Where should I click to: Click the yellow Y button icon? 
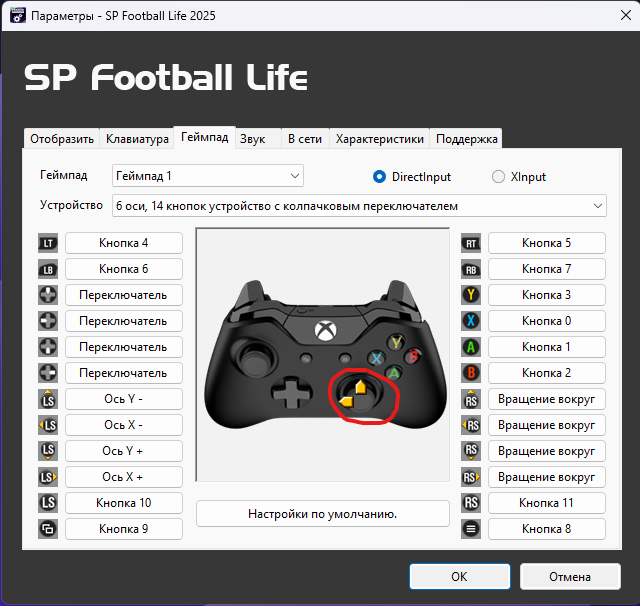tap(471, 295)
